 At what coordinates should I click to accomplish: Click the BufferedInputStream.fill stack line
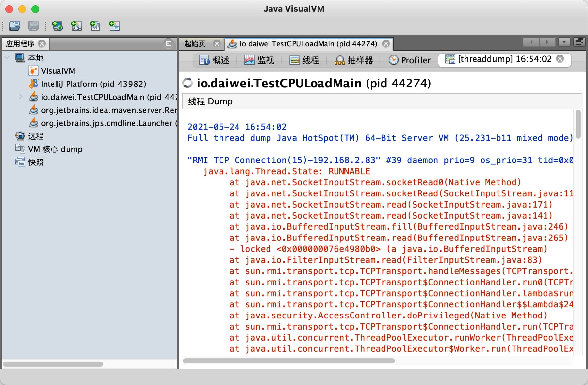pos(399,226)
